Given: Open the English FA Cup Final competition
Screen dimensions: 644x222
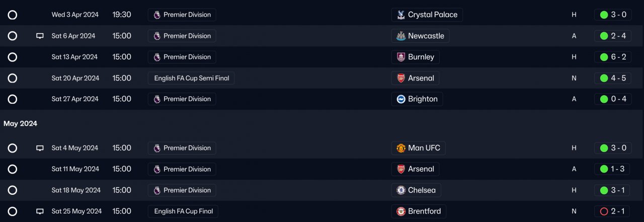Looking at the screenshot, I should (183, 211).
